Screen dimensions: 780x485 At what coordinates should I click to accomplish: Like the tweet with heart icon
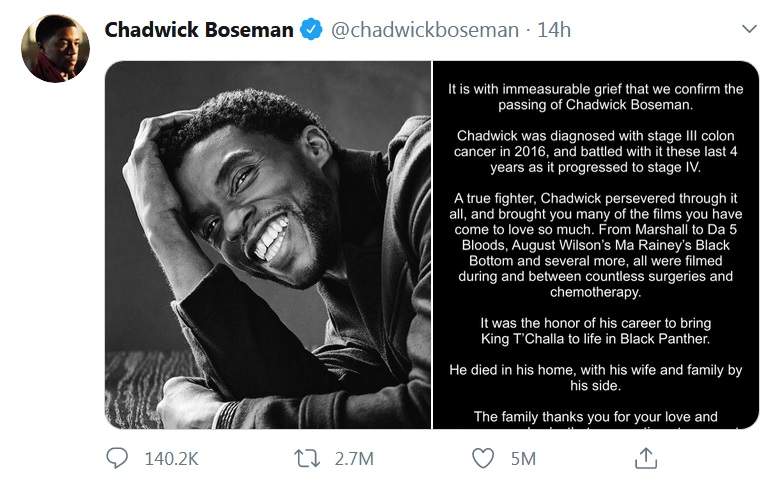click(484, 458)
